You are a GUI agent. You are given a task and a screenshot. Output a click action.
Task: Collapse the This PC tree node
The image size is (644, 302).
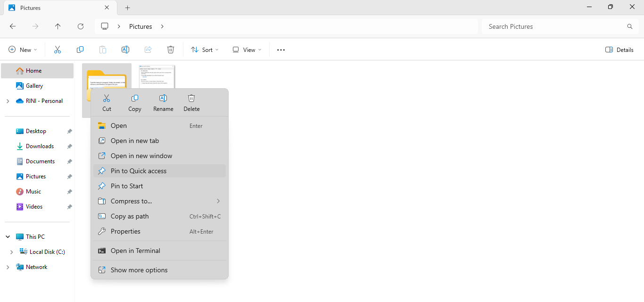[8, 237]
